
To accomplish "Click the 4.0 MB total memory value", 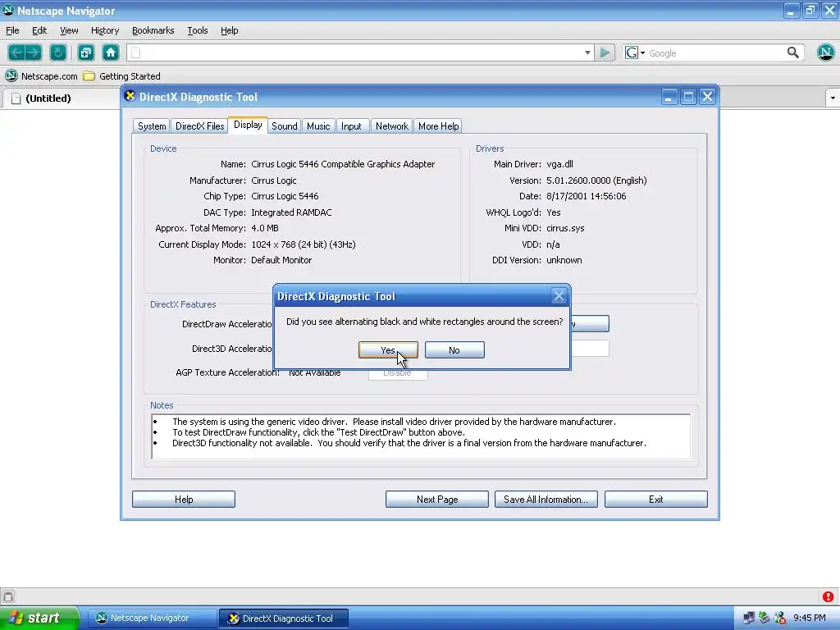I will pos(265,228).
